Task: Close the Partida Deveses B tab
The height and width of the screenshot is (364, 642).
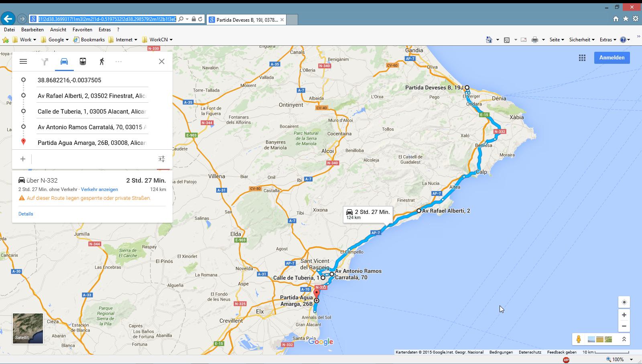Action: tap(282, 20)
